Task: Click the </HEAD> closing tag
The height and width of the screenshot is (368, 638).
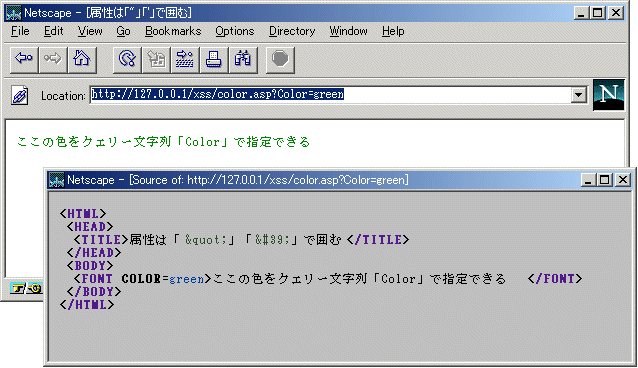Action: 94,252
